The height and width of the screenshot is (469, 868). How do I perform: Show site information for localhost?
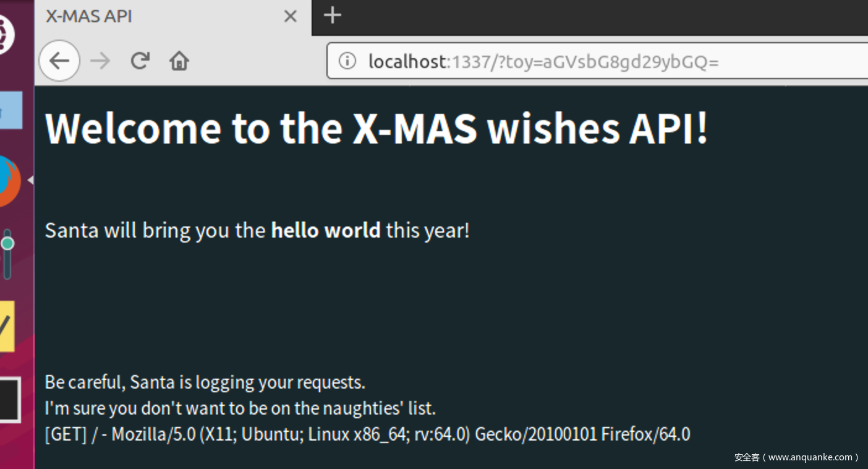click(x=347, y=61)
